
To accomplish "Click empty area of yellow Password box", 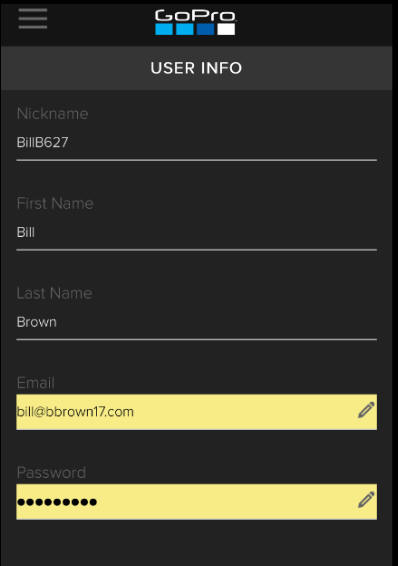I will pyautogui.click(x=227, y=502).
